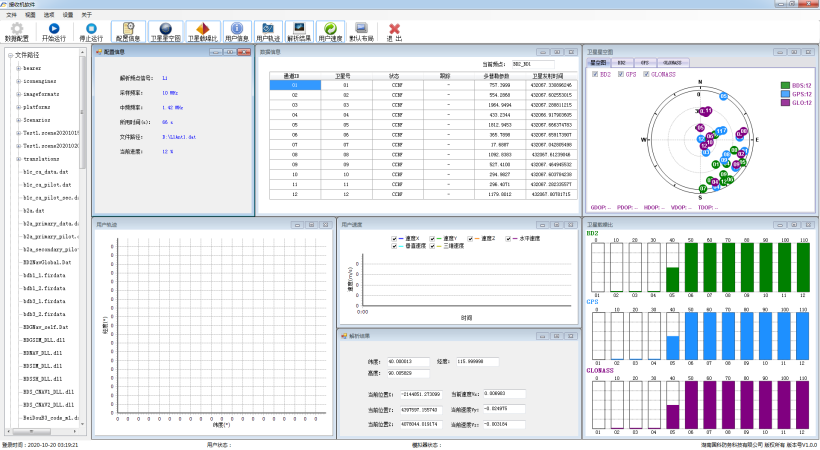Click the blue GPS:12 legend swatch

pos(785,94)
